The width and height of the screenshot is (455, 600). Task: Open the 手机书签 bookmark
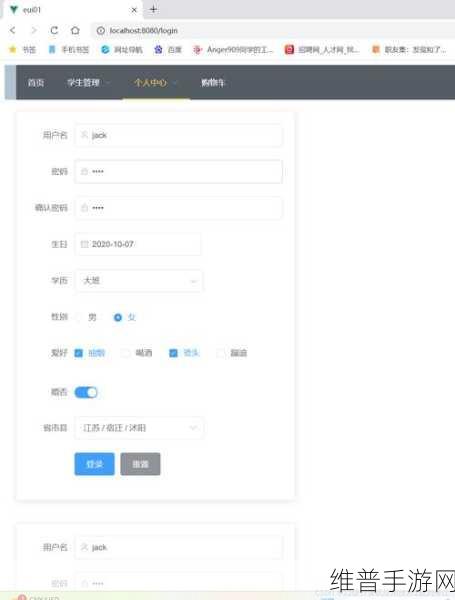pyautogui.click(x=69, y=49)
